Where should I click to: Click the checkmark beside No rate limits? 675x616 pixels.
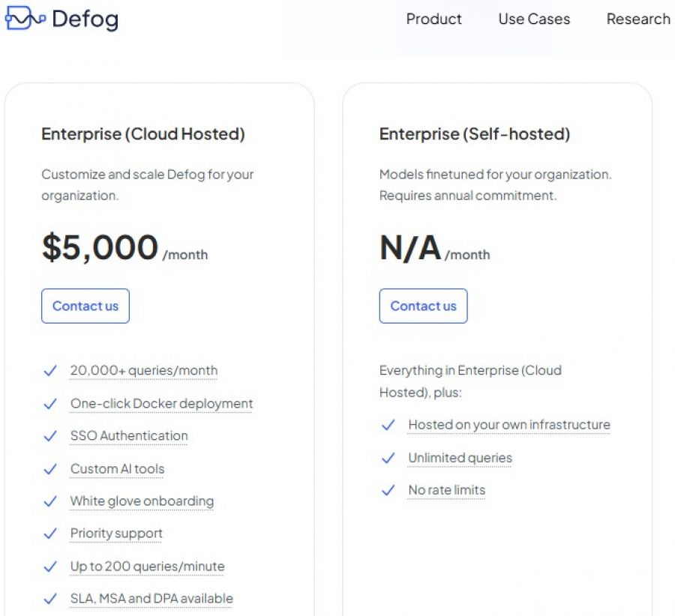pos(388,491)
